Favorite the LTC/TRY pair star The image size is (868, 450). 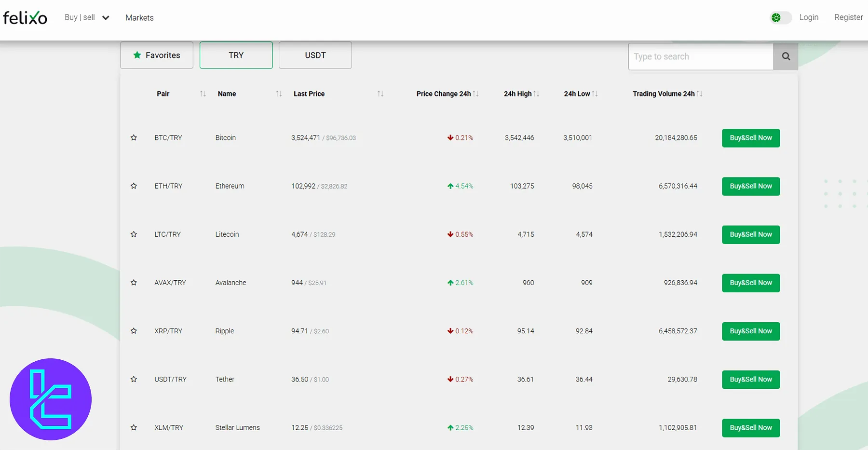coord(134,234)
